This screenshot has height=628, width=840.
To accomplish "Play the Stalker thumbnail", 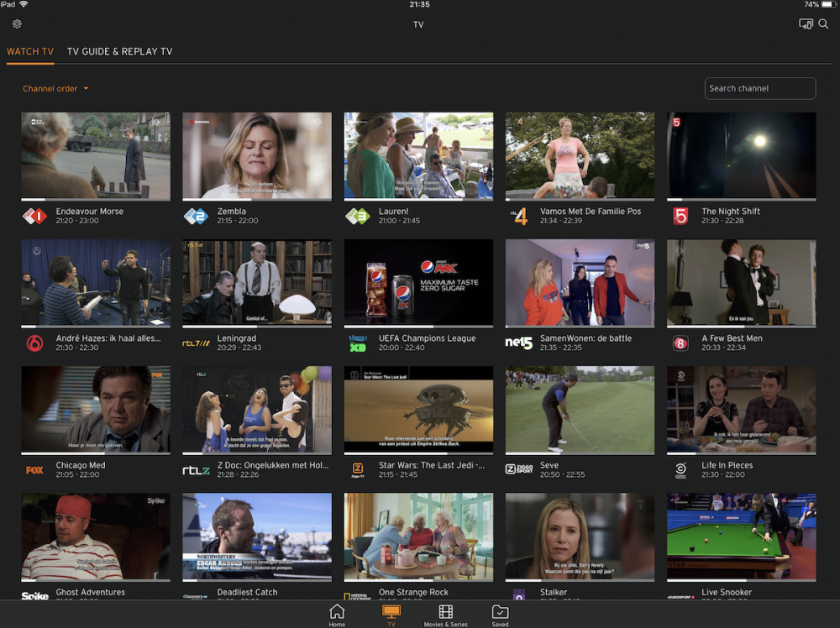I will click(x=580, y=537).
